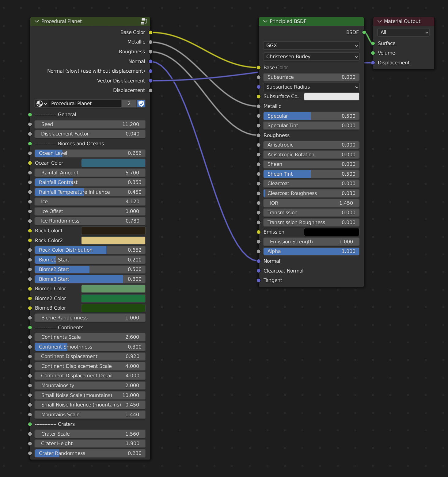Viewport: 448px width, 477px height.
Task: Click the Mountainosity field
Action: point(90,385)
